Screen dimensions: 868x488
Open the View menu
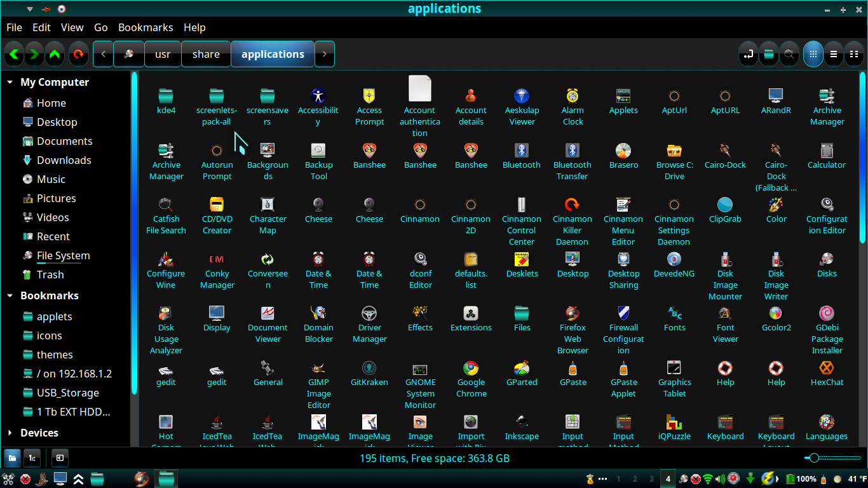[x=72, y=27]
